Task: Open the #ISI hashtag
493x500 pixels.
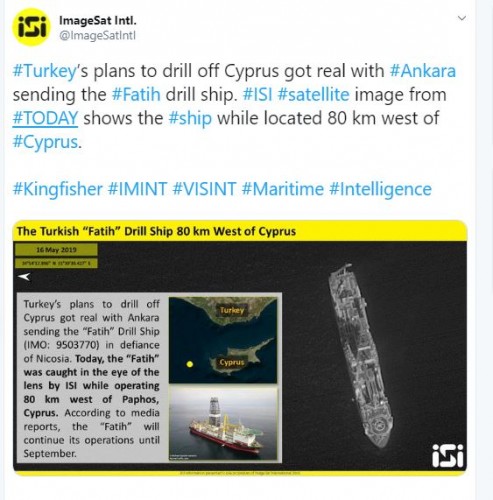Action: [257, 95]
